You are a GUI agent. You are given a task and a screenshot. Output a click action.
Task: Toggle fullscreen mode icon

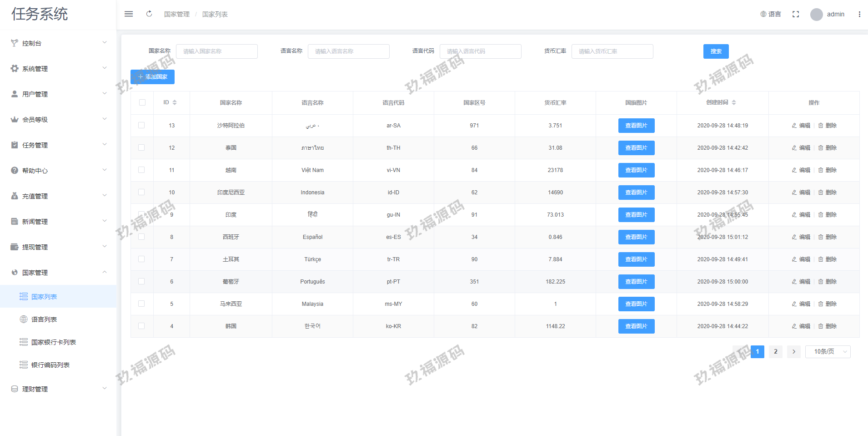click(x=795, y=14)
